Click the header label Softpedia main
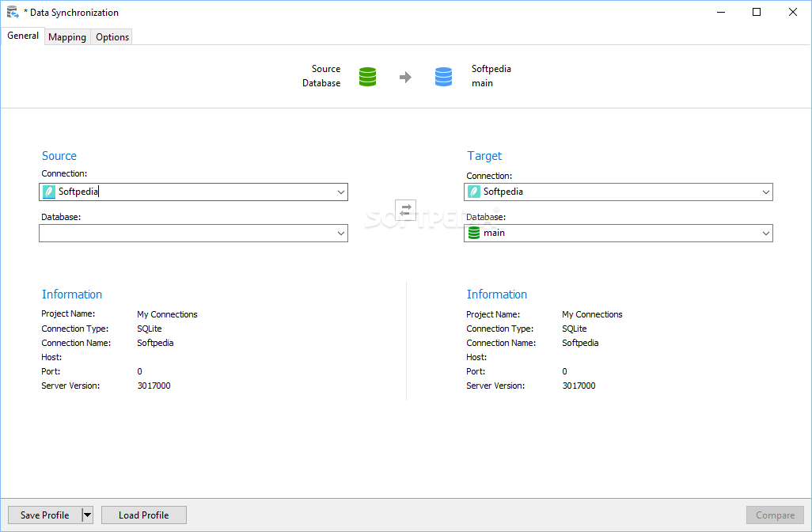The height and width of the screenshot is (532, 812). 491,76
